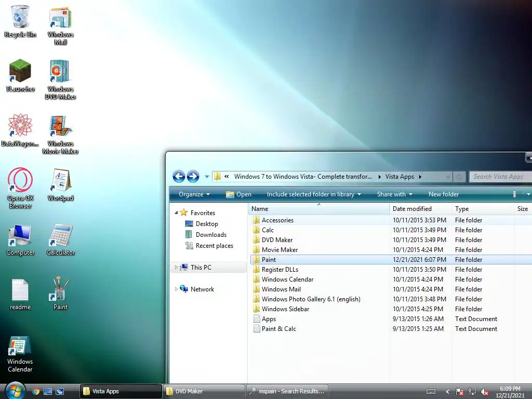
Task: Expand address bar history dropdown
Action: [x=447, y=177]
